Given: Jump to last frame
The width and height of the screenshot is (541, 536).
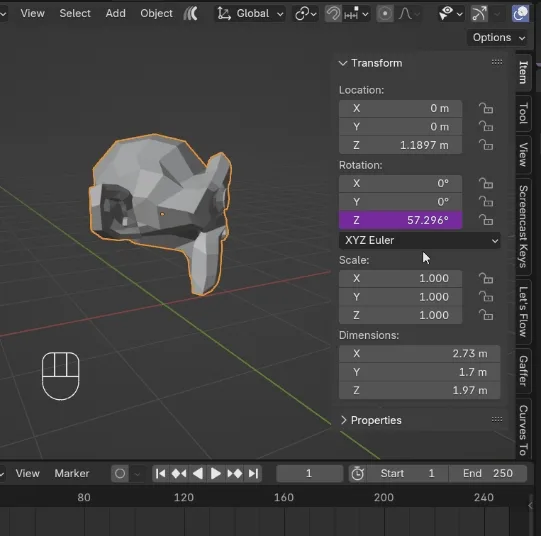Looking at the screenshot, I should 253,474.
